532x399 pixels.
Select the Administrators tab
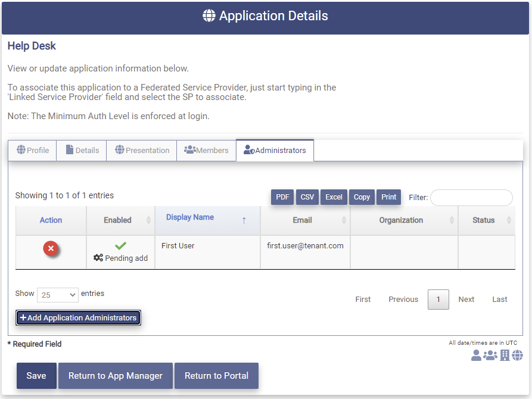coord(275,150)
